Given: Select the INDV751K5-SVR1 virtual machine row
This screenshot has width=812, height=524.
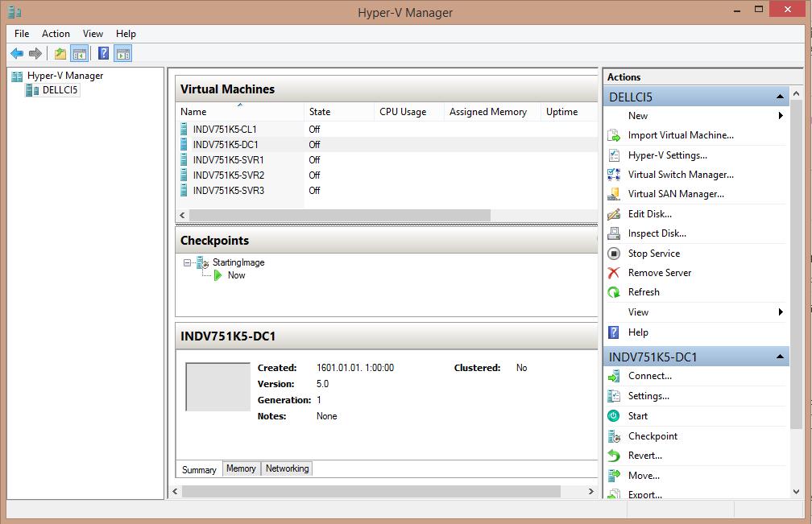Looking at the screenshot, I should click(x=387, y=160).
